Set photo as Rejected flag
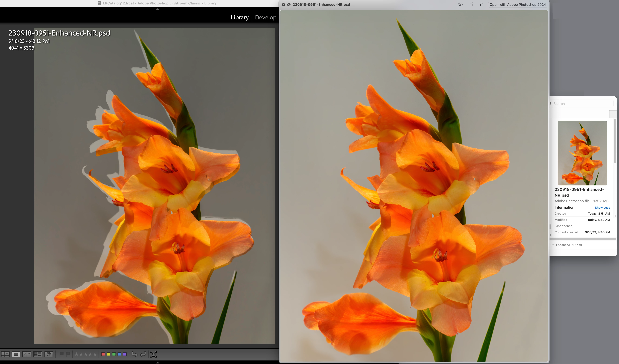619x364 pixels. [68, 354]
